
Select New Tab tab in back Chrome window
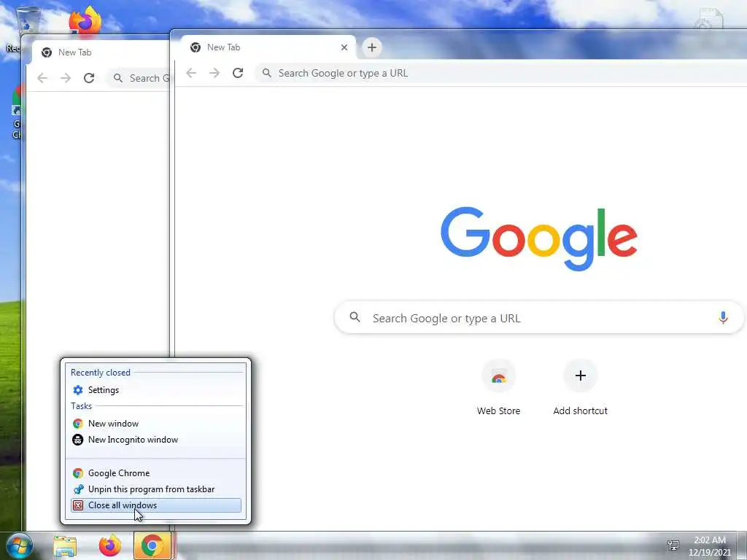[x=100, y=52]
